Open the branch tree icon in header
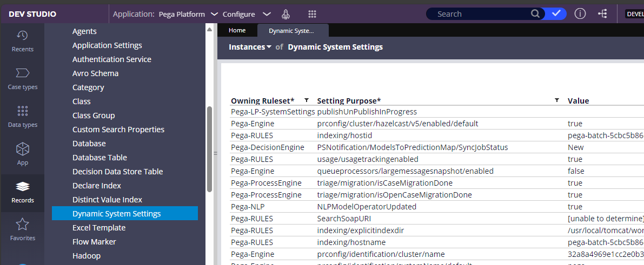Image resolution: width=644 pixels, height=265 pixels. click(x=602, y=13)
